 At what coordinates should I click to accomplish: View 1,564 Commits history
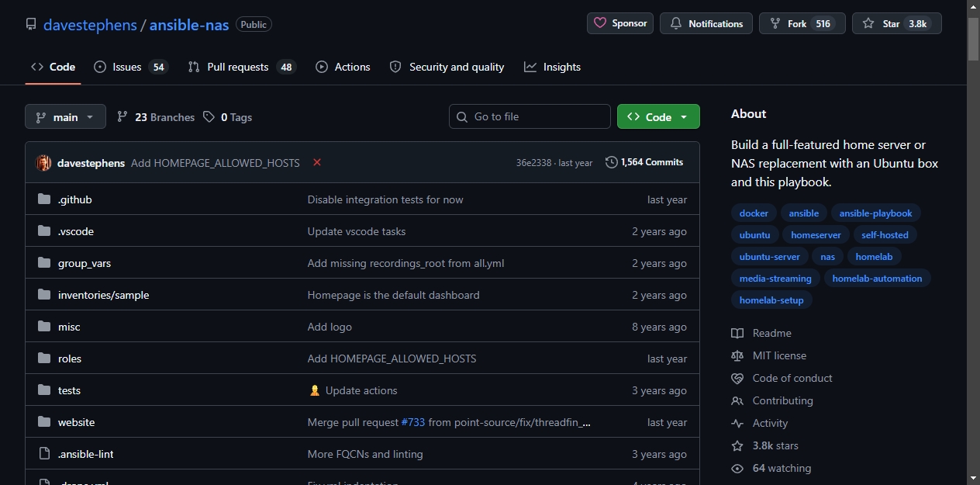tap(644, 162)
